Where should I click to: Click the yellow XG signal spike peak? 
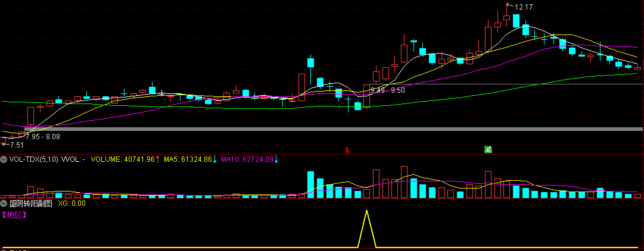click(x=366, y=211)
